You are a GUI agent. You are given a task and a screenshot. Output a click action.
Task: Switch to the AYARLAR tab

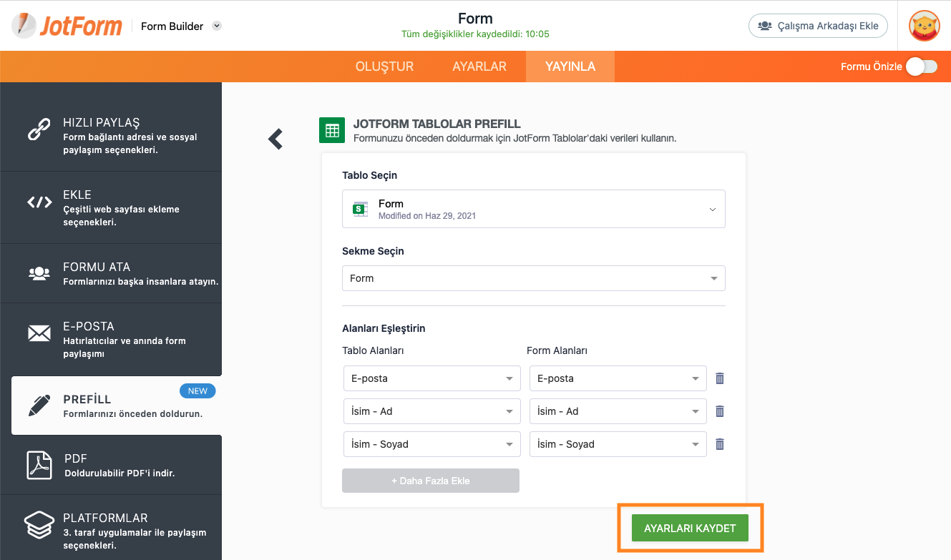(479, 67)
